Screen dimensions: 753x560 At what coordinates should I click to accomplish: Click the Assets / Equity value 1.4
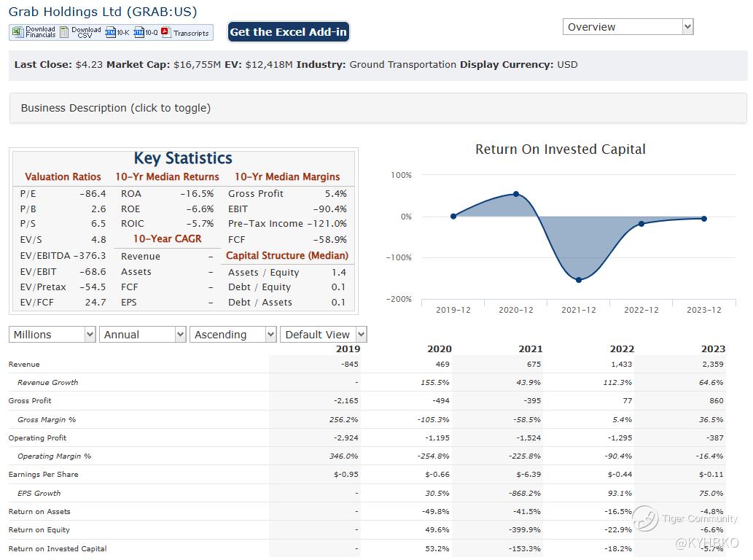[338, 272]
